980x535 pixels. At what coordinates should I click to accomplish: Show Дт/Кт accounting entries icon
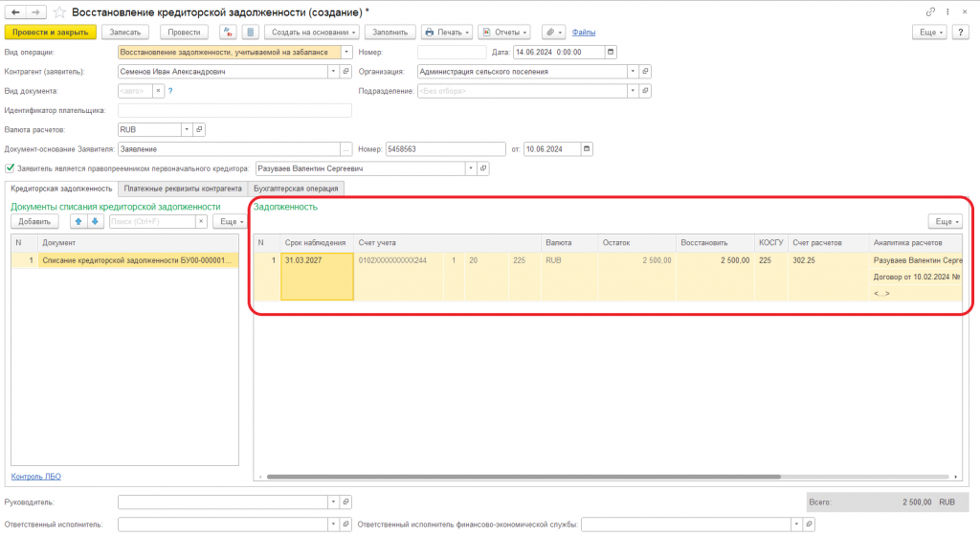(228, 32)
